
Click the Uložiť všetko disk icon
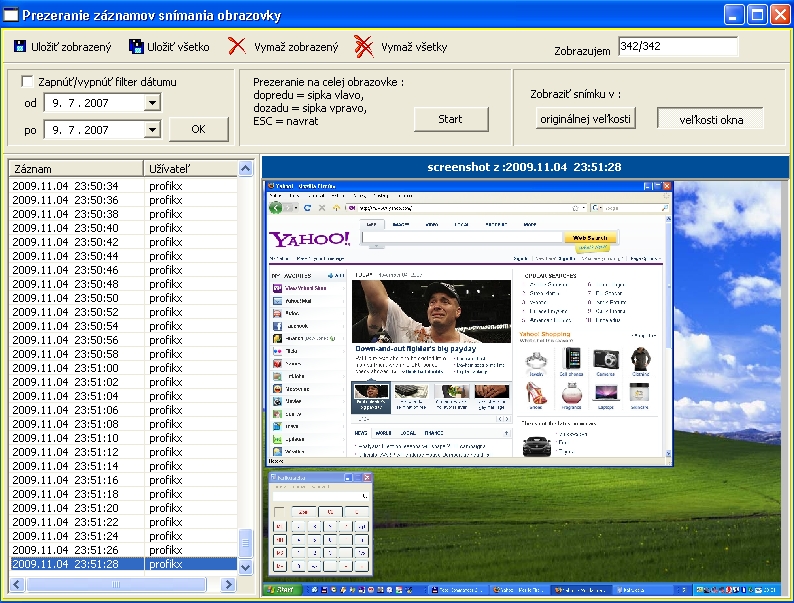pyautogui.click(x=136, y=46)
